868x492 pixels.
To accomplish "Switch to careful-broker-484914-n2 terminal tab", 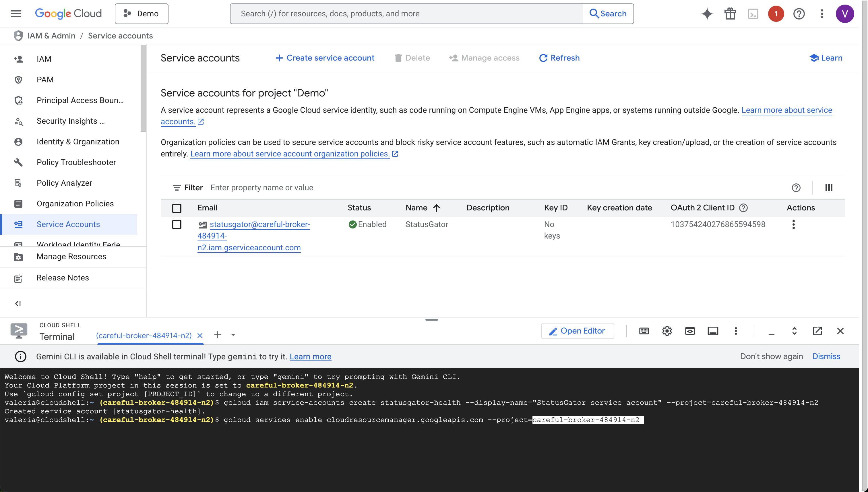I will (144, 336).
